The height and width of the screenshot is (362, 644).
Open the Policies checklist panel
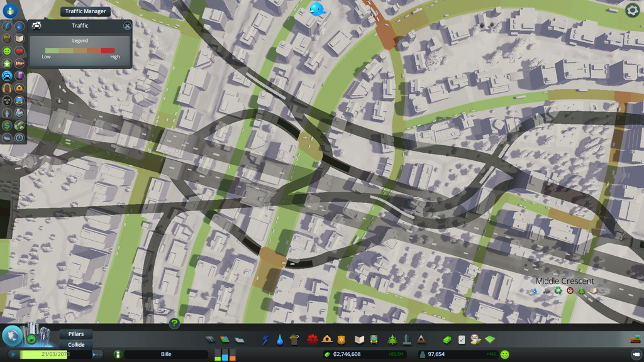coord(462,339)
